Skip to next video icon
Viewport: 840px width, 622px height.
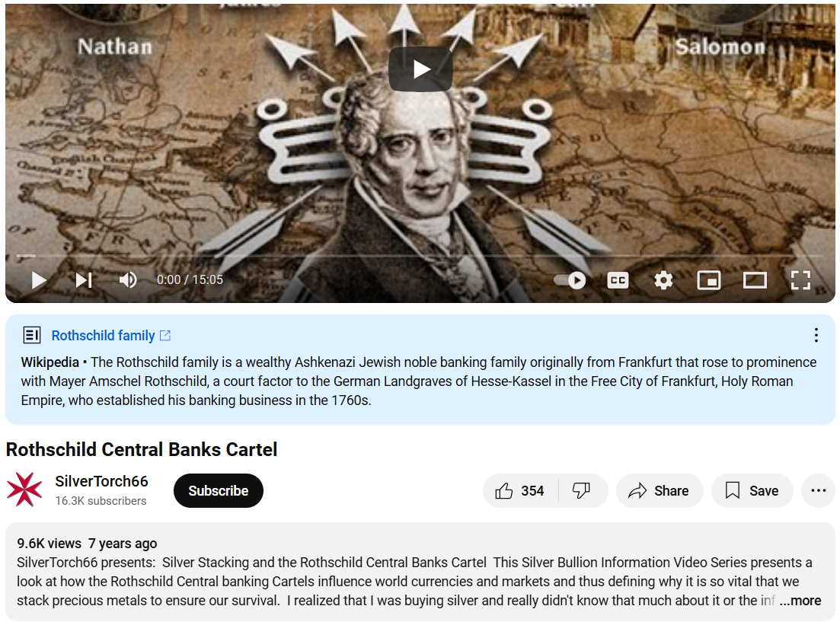pos(84,279)
